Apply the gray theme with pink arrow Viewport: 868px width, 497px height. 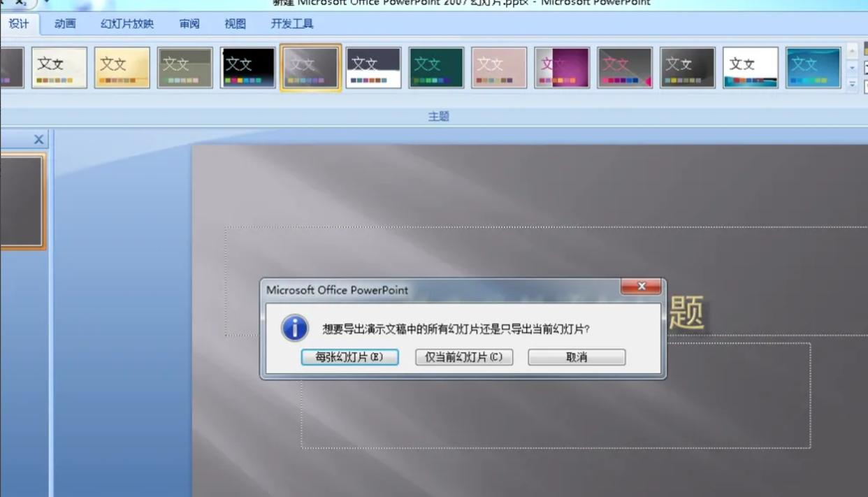[625, 68]
